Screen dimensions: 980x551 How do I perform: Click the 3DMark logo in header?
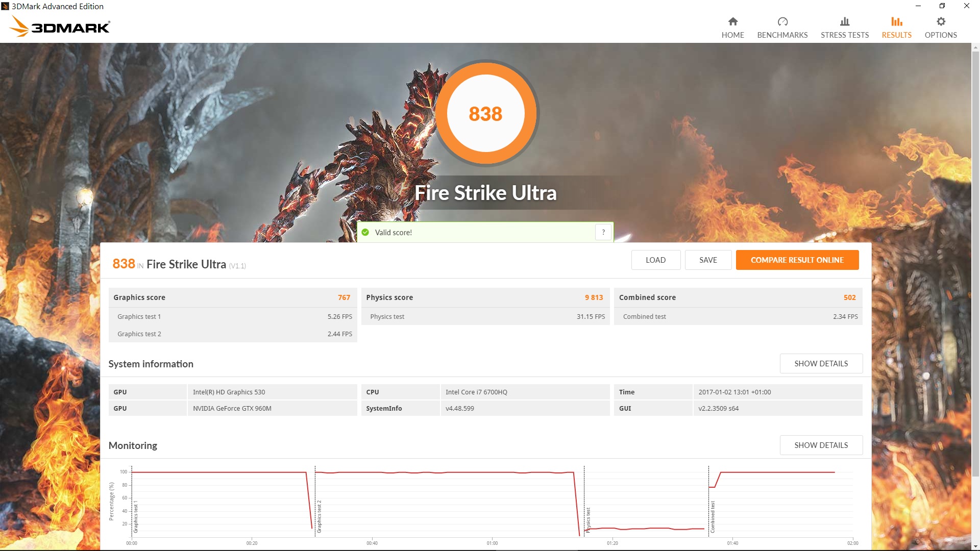[x=60, y=26]
